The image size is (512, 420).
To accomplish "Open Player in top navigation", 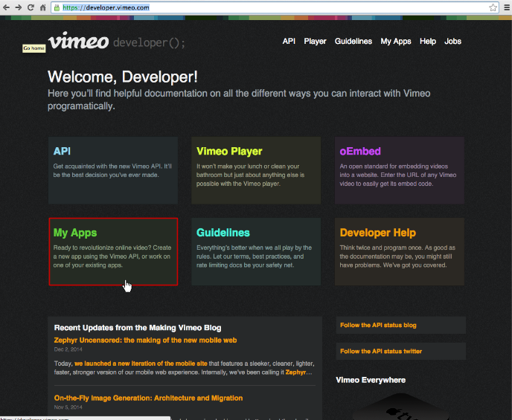I will 315,42.
